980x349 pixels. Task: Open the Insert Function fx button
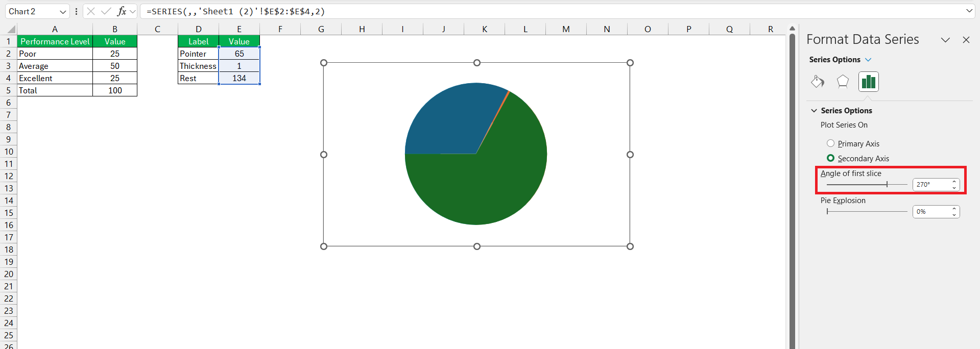tap(122, 11)
